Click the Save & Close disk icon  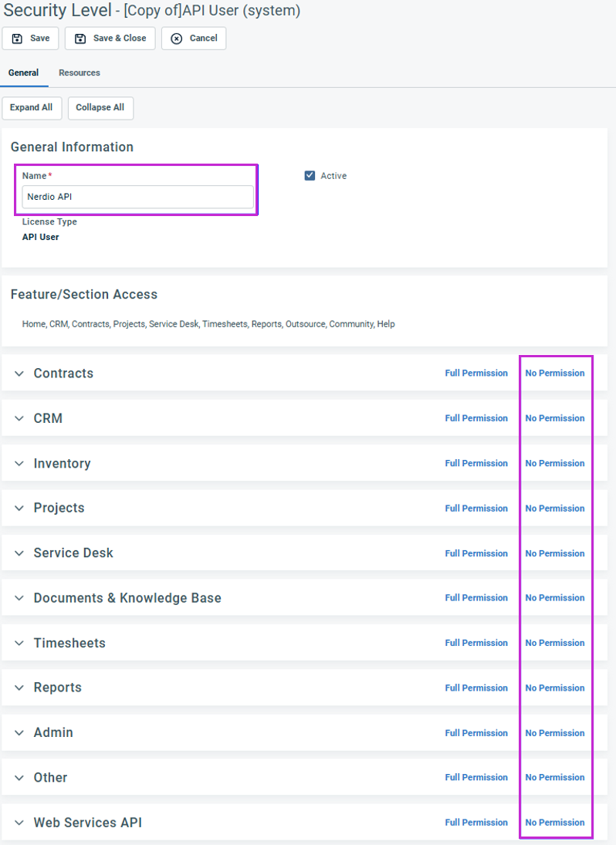pos(80,39)
